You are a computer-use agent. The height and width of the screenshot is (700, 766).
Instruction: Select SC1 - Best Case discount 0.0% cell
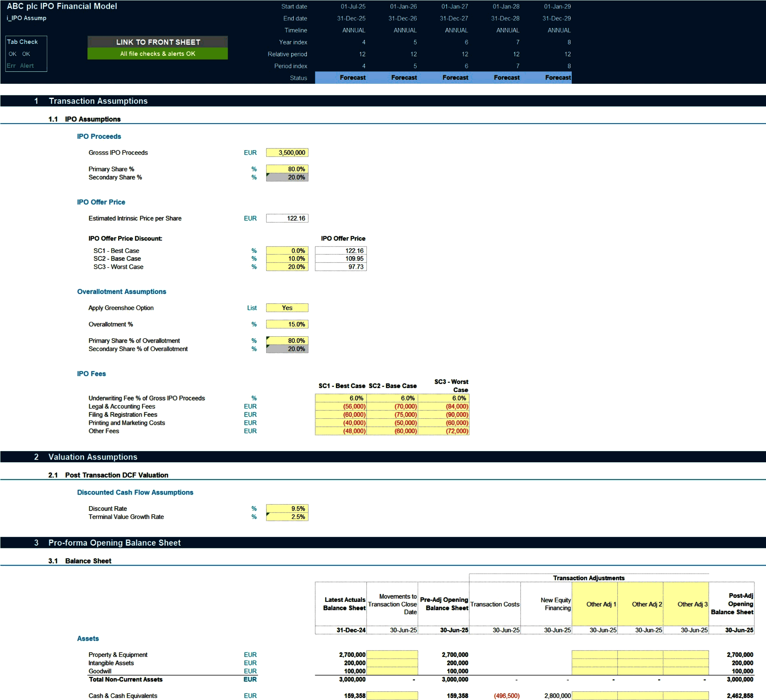(287, 250)
